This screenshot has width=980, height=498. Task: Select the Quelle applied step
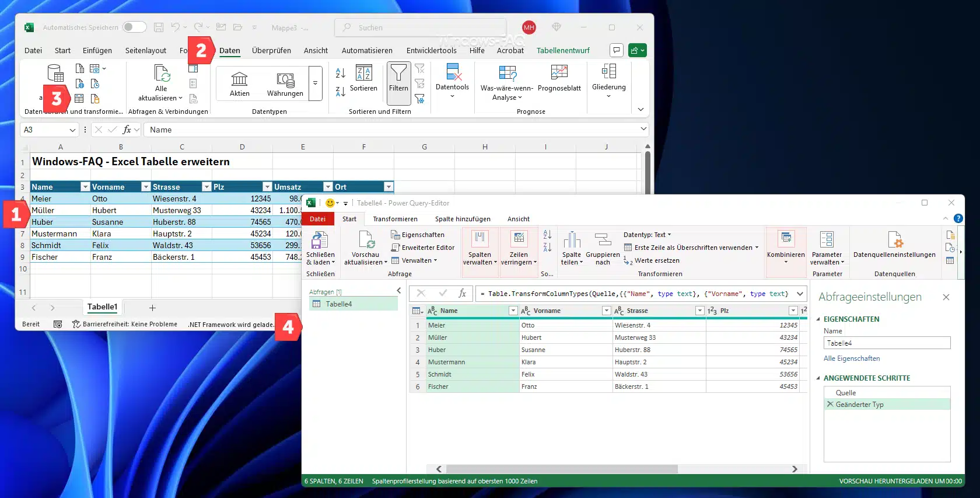pyautogui.click(x=846, y=393)
